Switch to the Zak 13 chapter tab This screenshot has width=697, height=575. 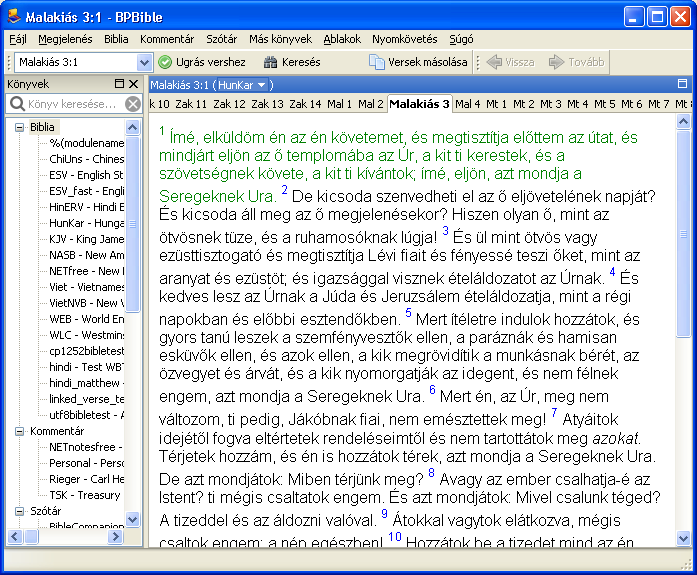(x=267, y=104)
